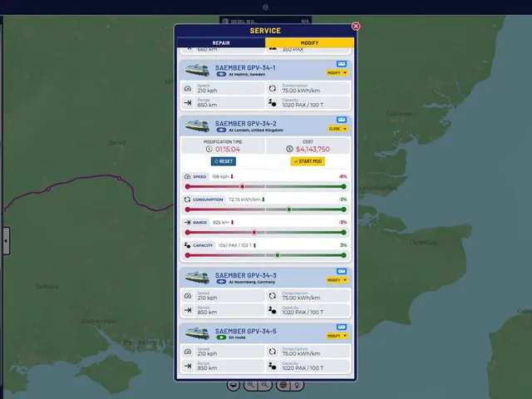
Task: Select the Modify tab
Action: [309, 42]
